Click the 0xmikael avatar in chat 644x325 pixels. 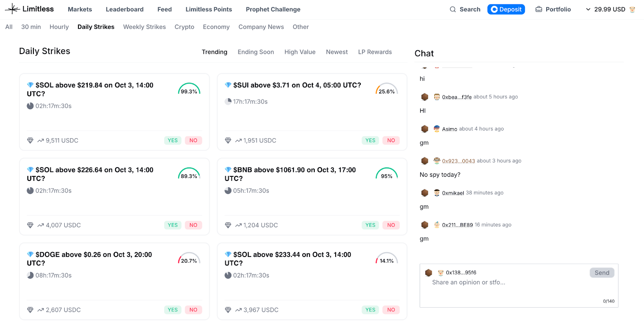coord(437,193)
